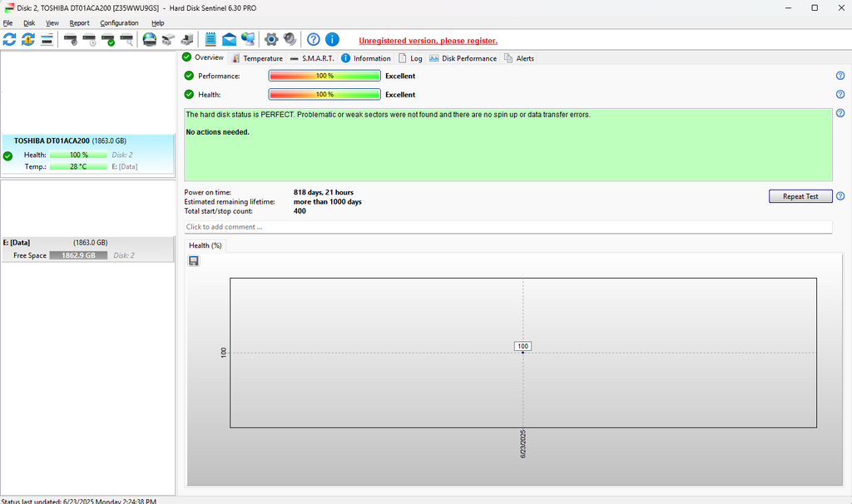The width and height of the screenshot is (852, 504).
Task: Open the View menu
Action: tap(52, 22)
